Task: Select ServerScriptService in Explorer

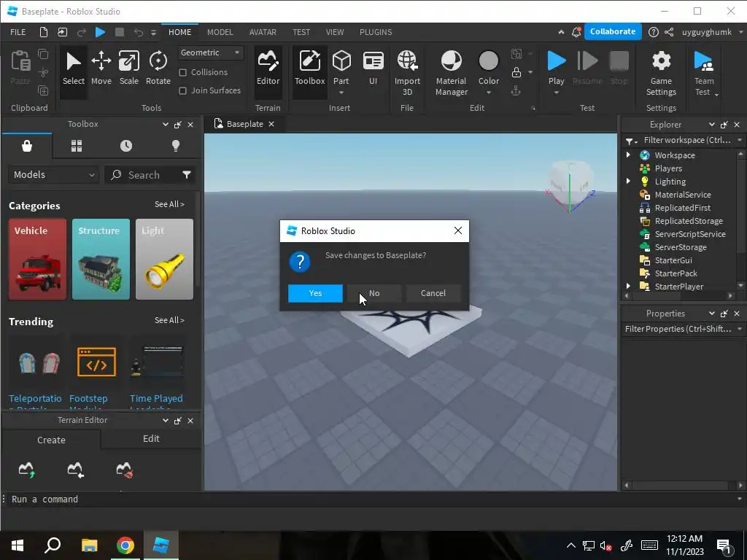Action: (x=689, y=234)
